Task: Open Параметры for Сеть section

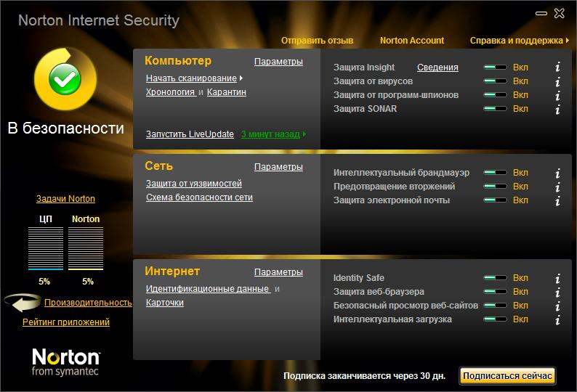Action: [x=278, y=167]
